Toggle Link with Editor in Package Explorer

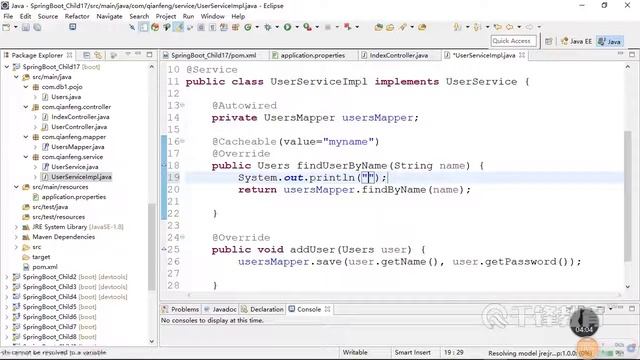pyautogui.click(x=98, y=55)
